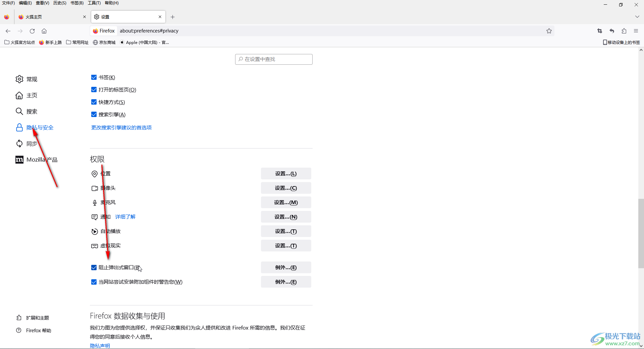Click the pinned Firefox tab icon

click(x=7, y=17)
